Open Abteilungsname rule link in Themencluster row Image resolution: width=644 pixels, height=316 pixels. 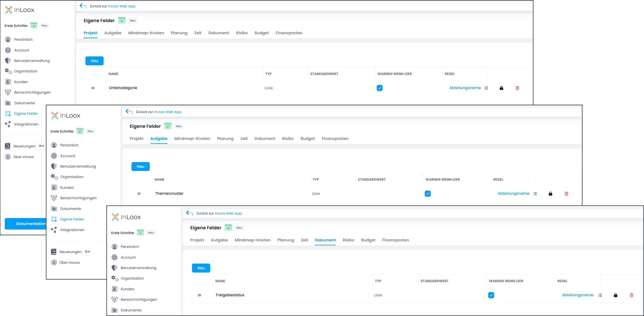pyautogui.click(x=513, y=193)
